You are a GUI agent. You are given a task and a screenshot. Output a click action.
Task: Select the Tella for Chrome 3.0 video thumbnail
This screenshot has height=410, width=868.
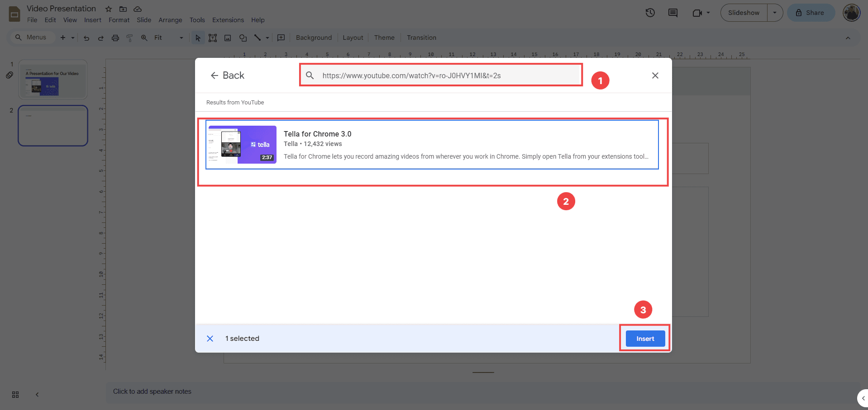tap(242, 145)
